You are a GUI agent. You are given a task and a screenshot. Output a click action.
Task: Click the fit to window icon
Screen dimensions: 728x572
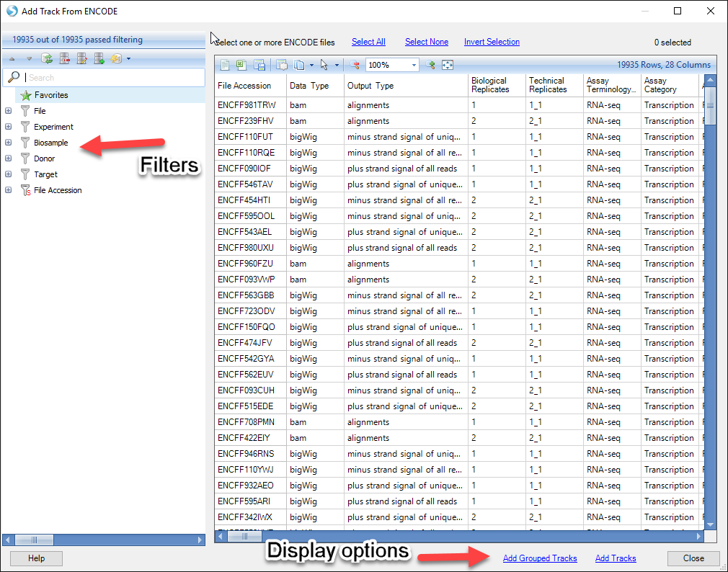tap(448, 65)
